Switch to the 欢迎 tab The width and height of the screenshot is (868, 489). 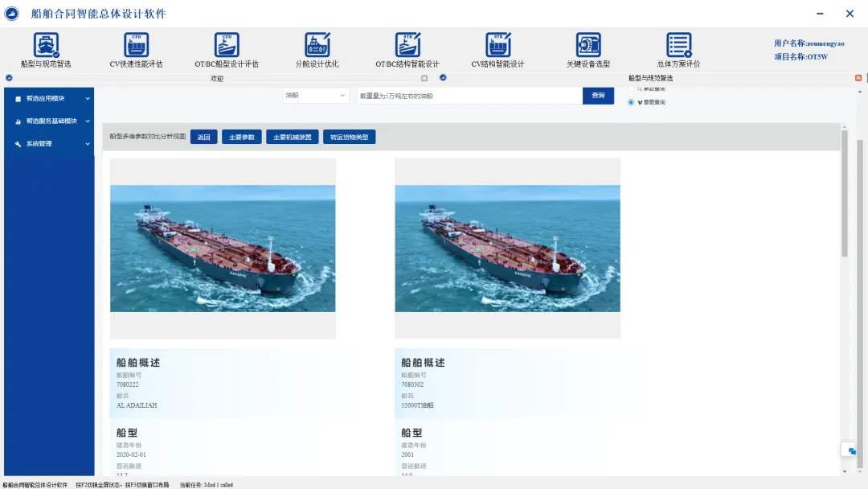(216, 79)
